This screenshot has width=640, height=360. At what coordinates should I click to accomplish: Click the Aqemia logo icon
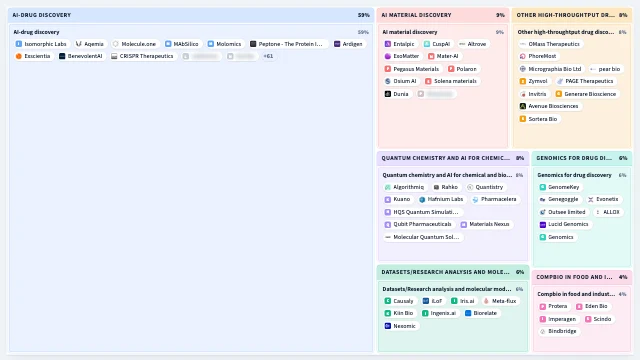pyautogui.click(x=79, y=44)
